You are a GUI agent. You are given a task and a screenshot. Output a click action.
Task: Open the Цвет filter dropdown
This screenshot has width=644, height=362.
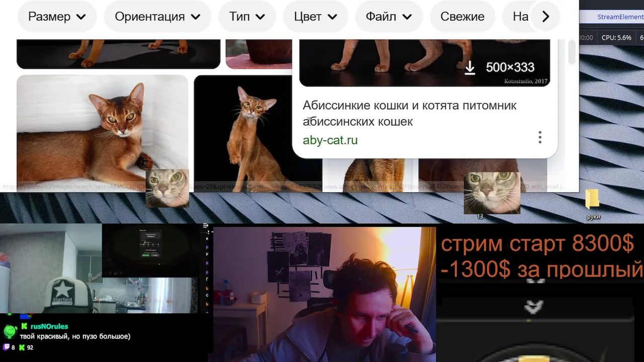click(x=315, y=17)
